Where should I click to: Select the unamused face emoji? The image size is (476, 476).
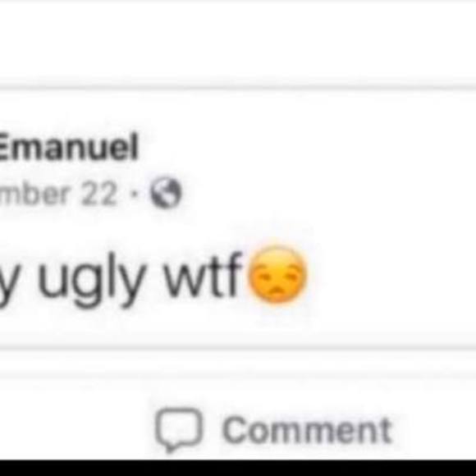[277, 275]
